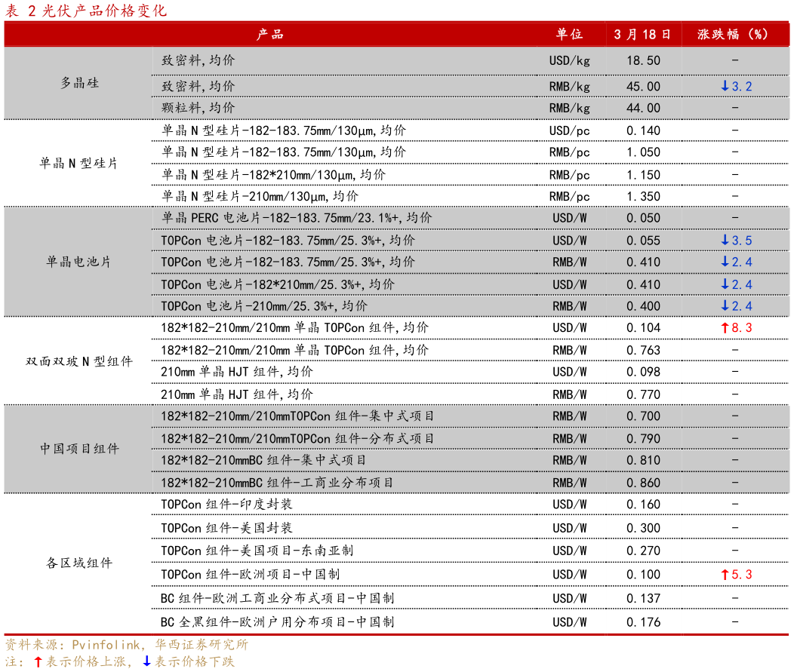The height and width of the screenshot is (672, 794).
Task: Click the blacked-out redacted table region
Action: coord(340,162)
